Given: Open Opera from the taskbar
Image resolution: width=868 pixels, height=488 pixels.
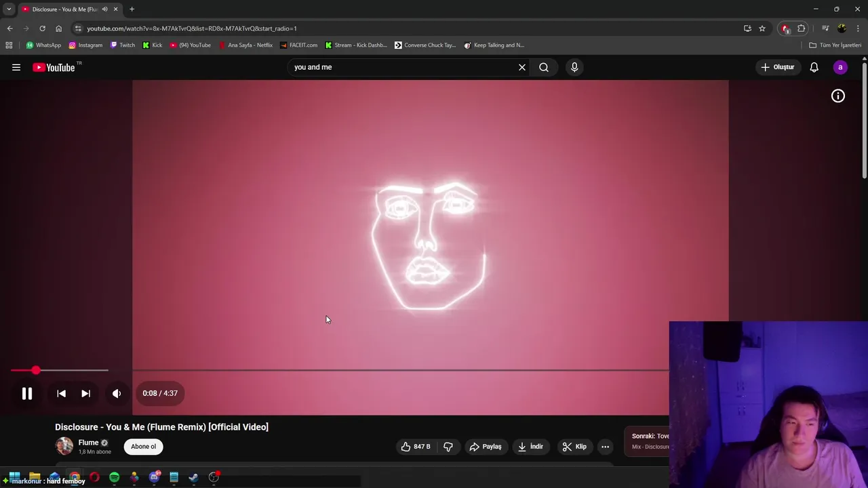Looking at the screenshot, I should pos(94,477).
